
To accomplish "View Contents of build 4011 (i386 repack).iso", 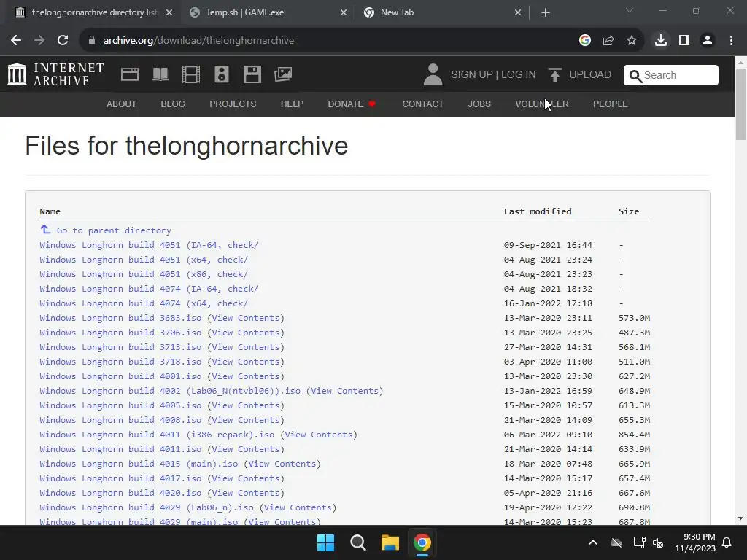I will (x=319, y=435).
